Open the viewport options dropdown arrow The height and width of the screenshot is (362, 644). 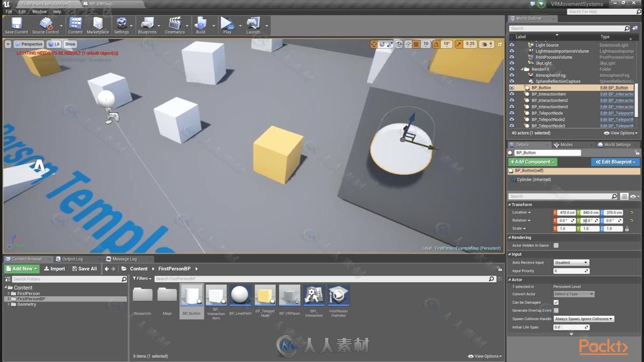coord(8,44)
